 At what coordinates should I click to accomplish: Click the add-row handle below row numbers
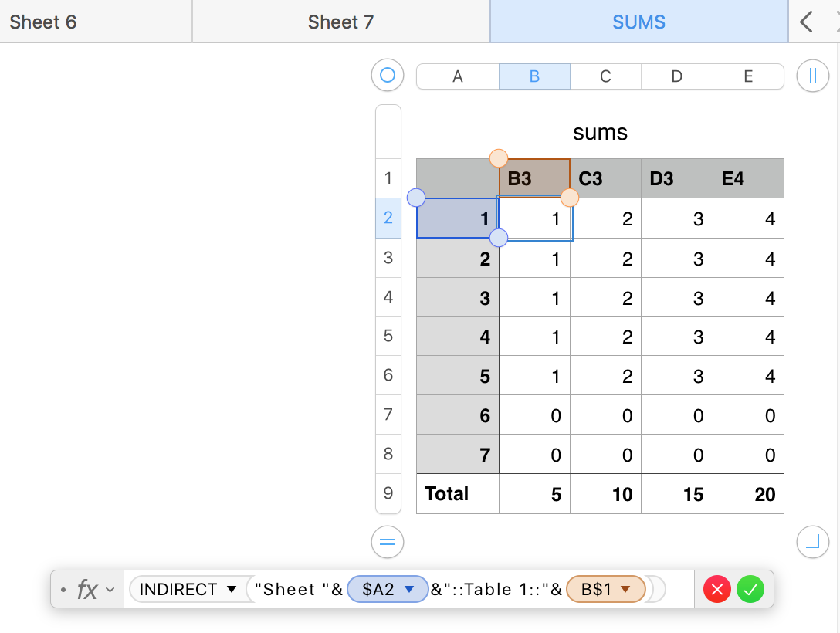click(x=388, y=541)
